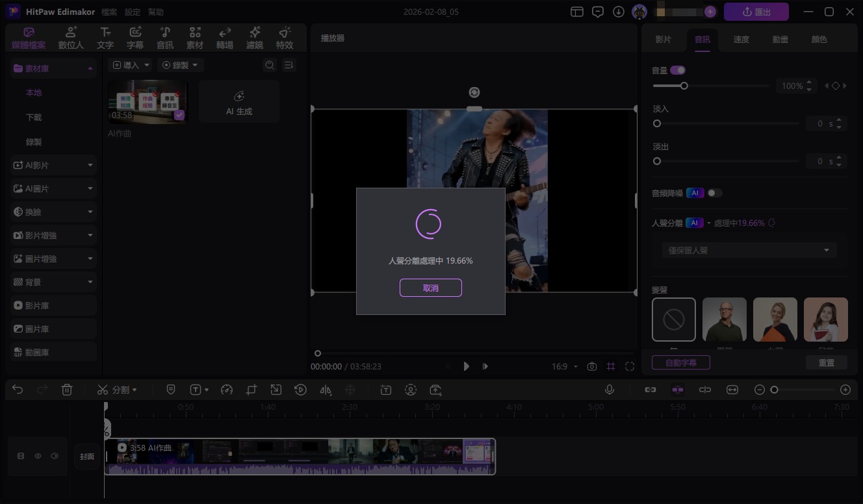
Task: Click the microphone voiceover icon
Action: [x=610, y=390]
